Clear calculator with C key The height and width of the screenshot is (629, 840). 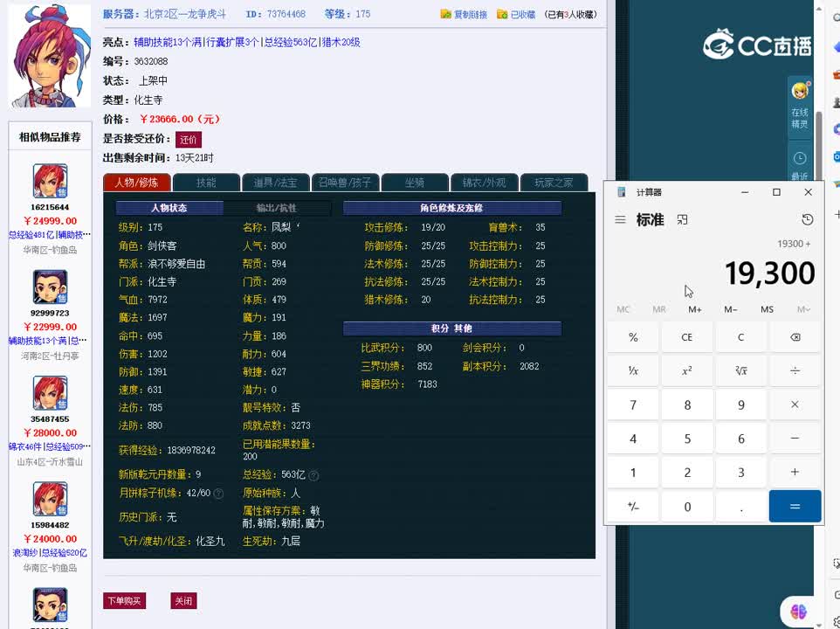(740, 337)
